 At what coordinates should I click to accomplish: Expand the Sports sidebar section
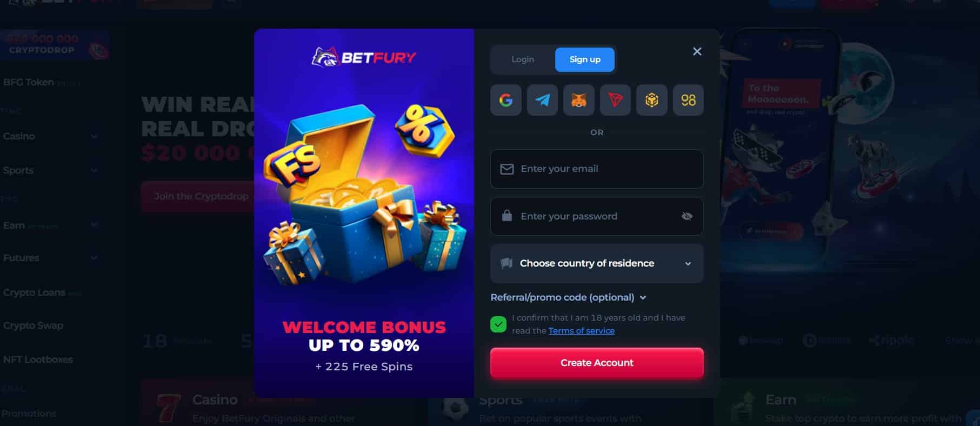50,170
